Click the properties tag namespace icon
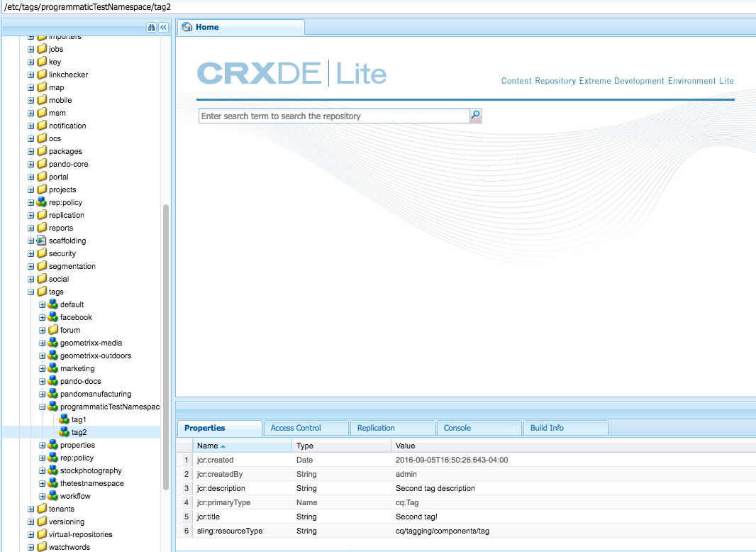 (x=53, y=445)
